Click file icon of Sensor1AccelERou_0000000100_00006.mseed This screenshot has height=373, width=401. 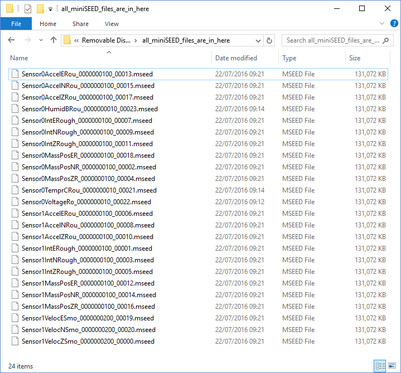coord(15,213)
